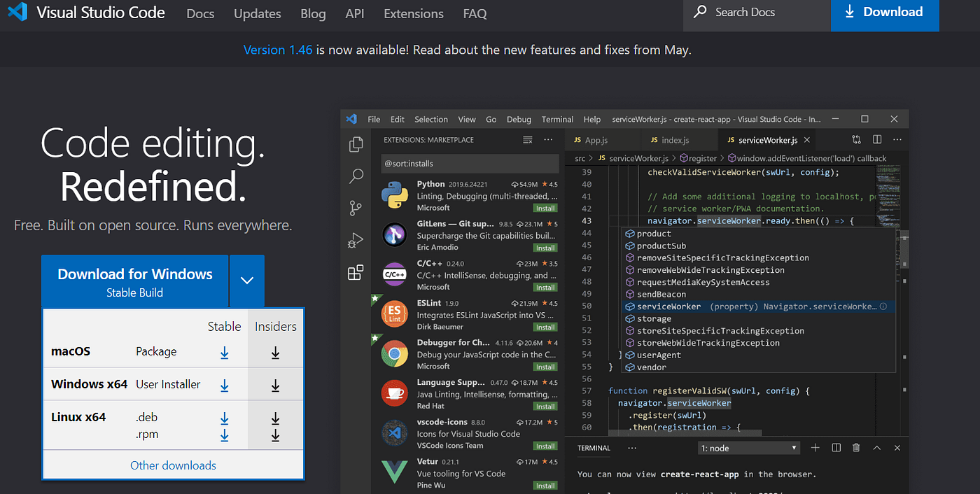The width and height of the screenshot is (980, 494).
Task: Open the editor actions overflow menu (...)
Action: 897,139
